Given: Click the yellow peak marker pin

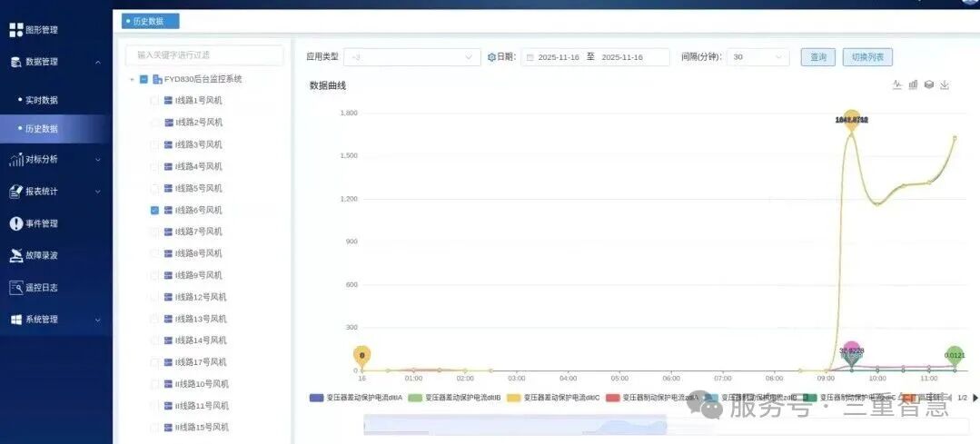Looking at the screenshot, I should (852, 119).
